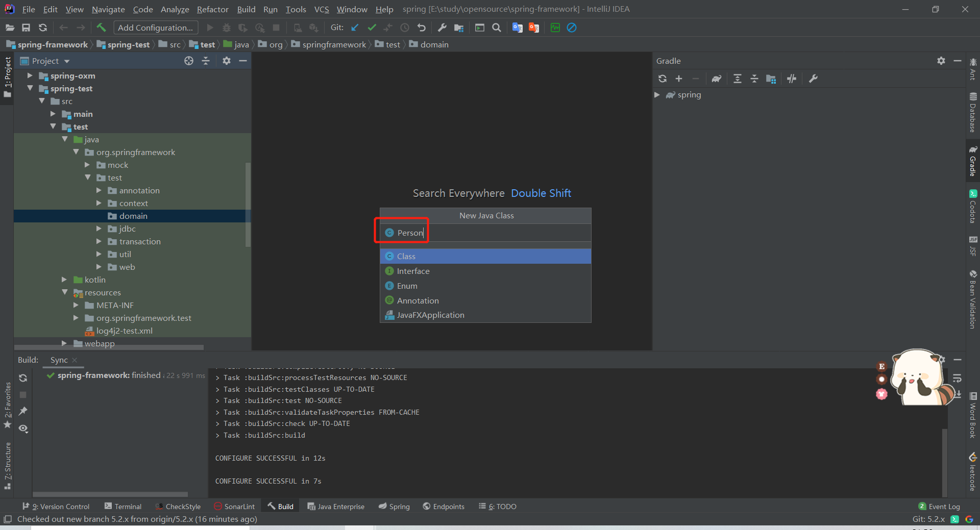980x530 pixels.
Task: Toggle the 2: Favorites tool window
Action: point(7,405)
